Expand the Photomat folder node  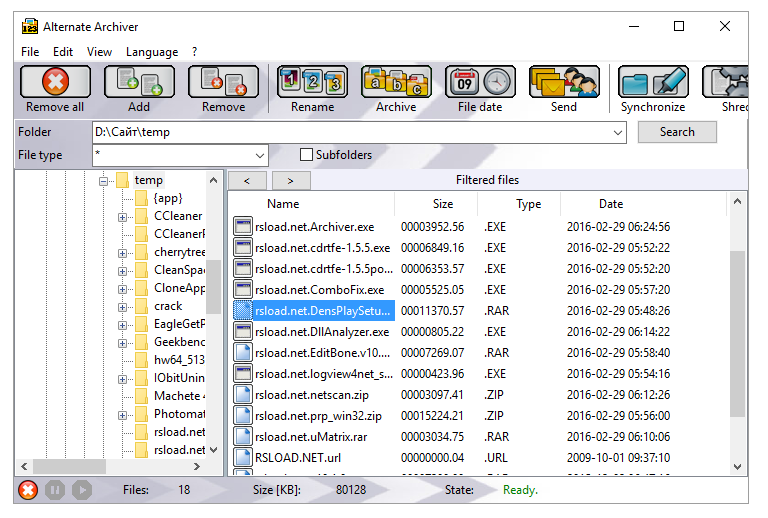(122, 416)
